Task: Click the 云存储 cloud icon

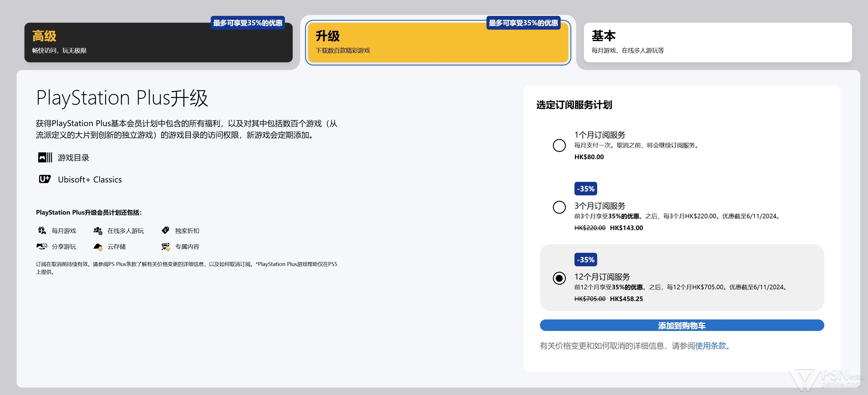Action: click(98, 247)
